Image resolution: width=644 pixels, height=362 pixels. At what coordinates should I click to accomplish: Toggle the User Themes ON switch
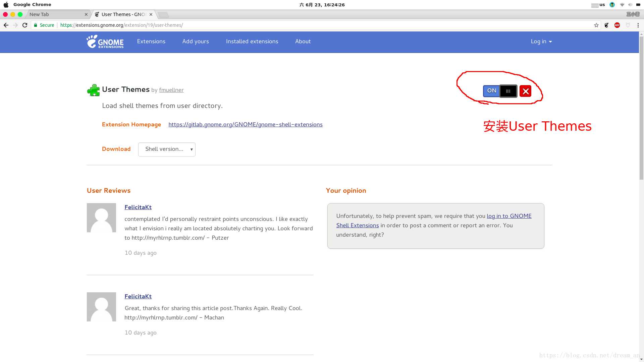pos(500,91)
